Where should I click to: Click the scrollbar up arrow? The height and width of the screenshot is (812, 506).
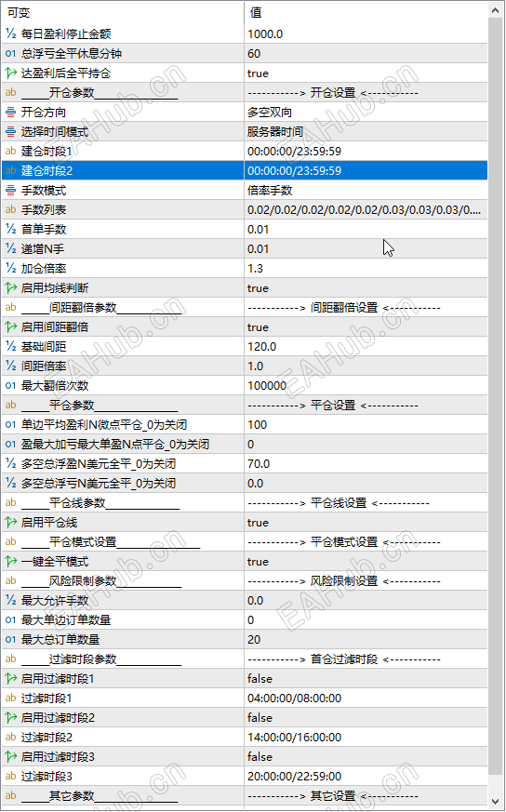pyautogui.click(x=496, y=10)
